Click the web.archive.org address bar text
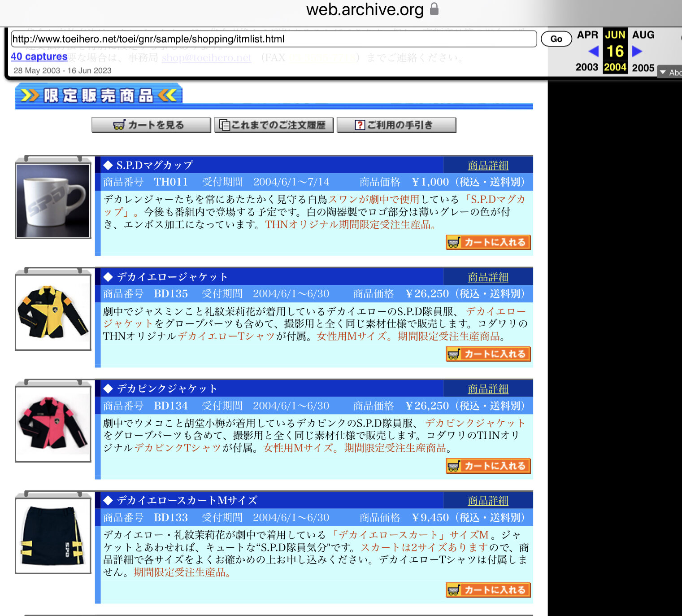682x616 pixels. click(365, 9)
